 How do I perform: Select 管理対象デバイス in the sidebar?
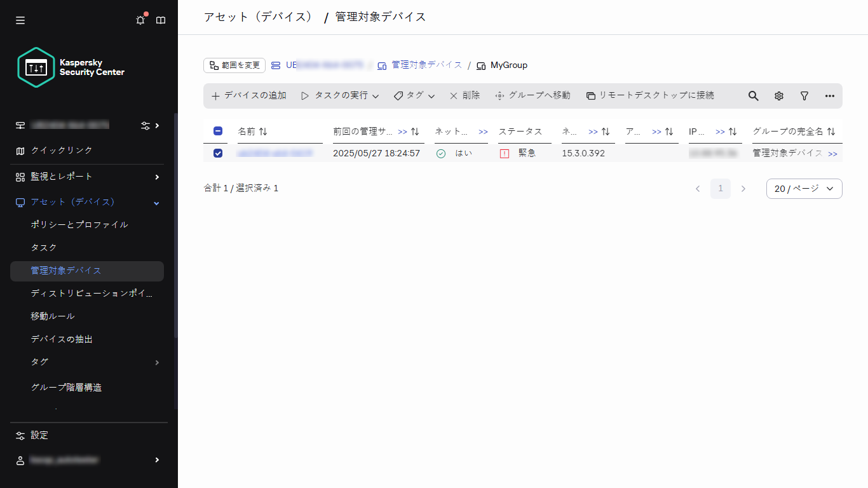click(x=65, y=270)
